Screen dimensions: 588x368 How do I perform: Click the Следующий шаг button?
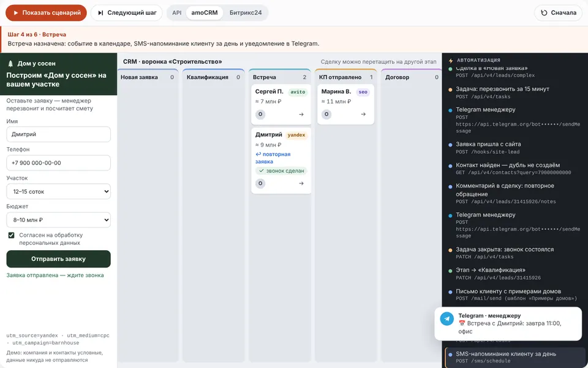(127, 13)
